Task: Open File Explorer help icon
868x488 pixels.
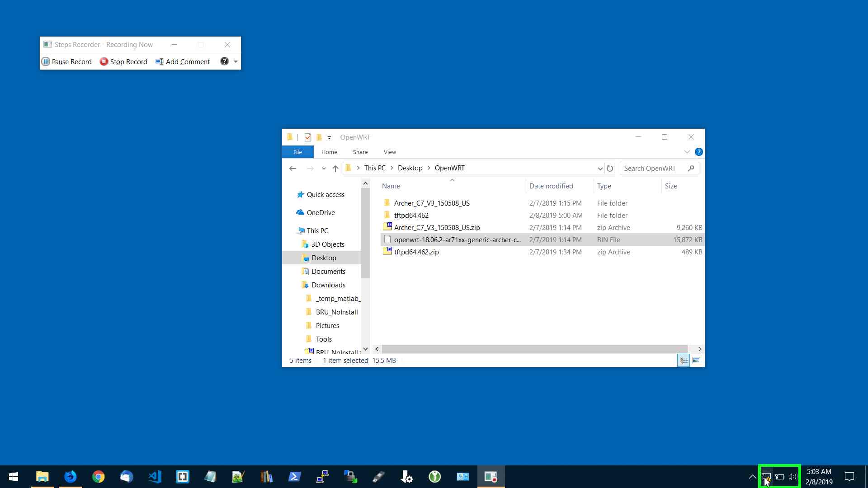Action: pos(698,152)
